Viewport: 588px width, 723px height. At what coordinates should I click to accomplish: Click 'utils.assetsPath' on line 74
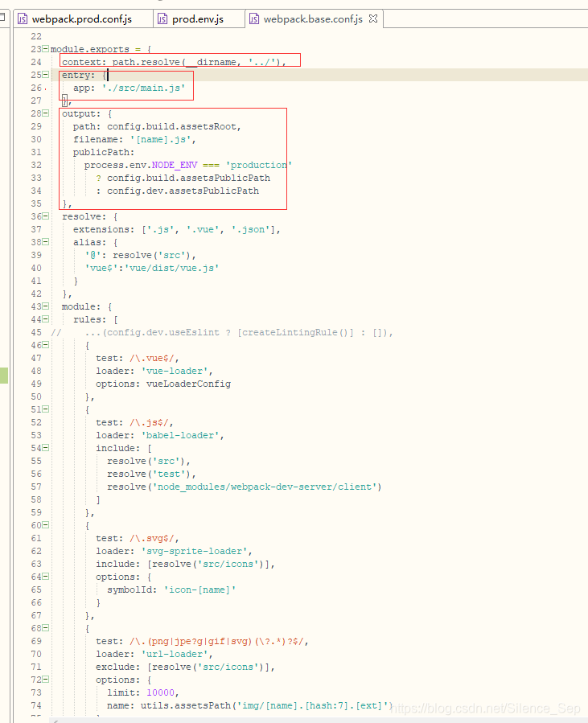click(185, 705)
